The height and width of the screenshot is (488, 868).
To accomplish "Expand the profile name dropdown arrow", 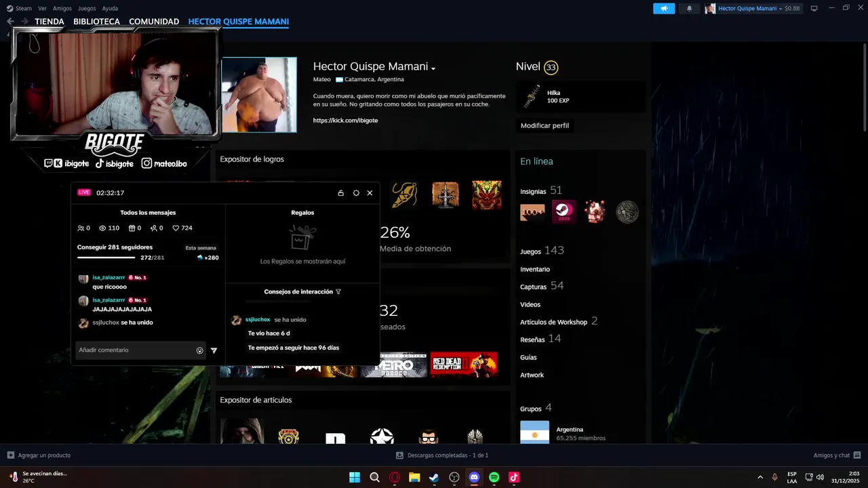I will 433,68.
